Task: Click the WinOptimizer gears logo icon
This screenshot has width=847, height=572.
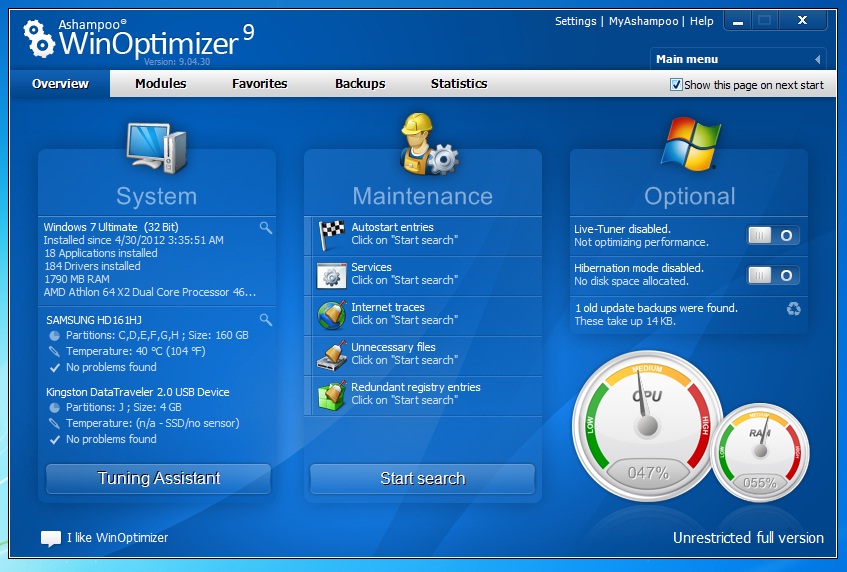Action: (38, 38)
